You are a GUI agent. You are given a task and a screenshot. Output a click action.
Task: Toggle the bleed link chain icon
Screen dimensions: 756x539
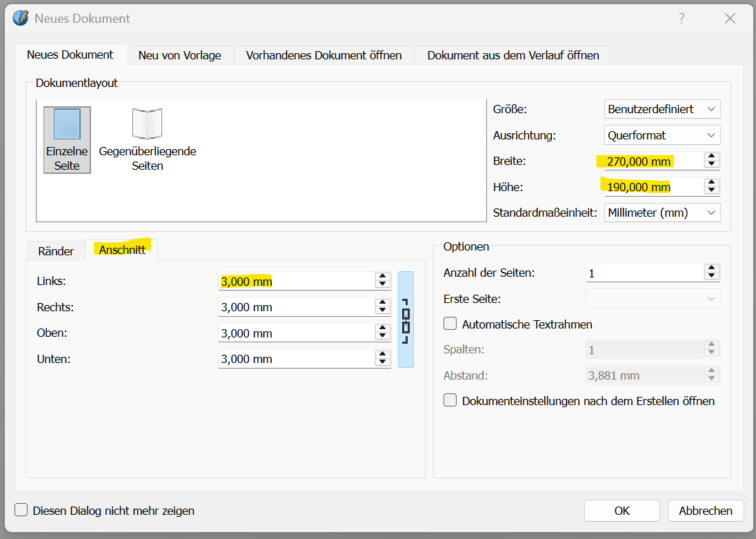click(406, 320)
